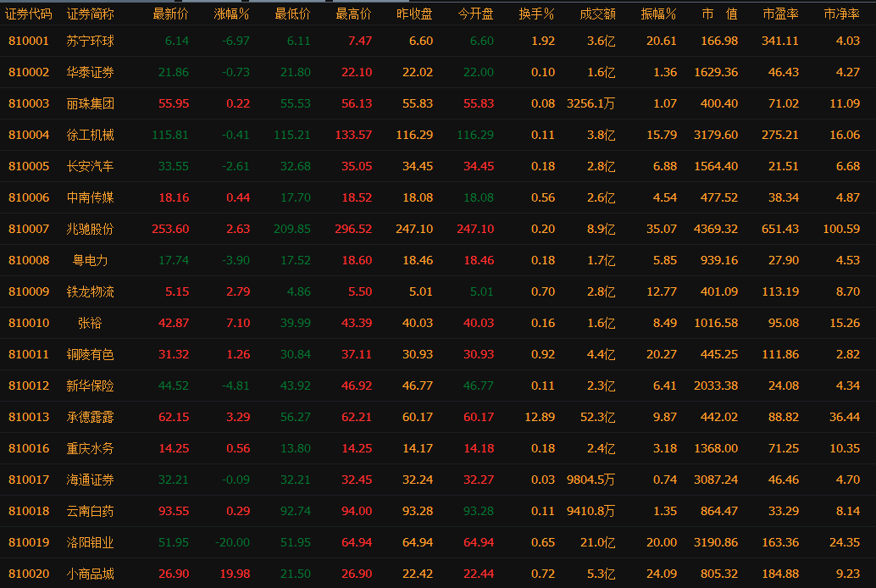Open stock code 810010
This screenshot has height=588, width=876.
tap(29, 323)
